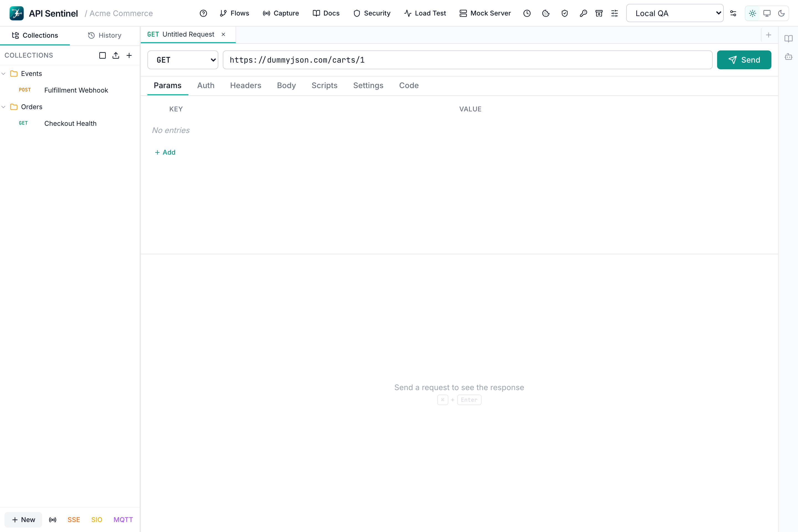Click the MQTT button
The width and height of the screenshot is (798, 532).
[x=123, y=520]
